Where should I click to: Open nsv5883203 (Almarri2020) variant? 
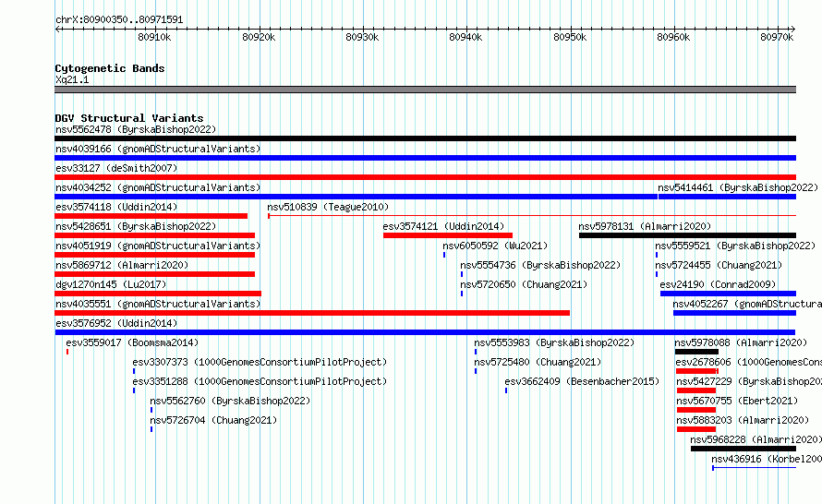point(743,420)
